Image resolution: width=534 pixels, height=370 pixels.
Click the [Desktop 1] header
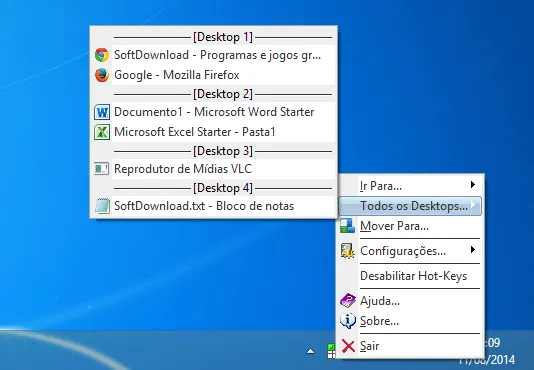223,37
